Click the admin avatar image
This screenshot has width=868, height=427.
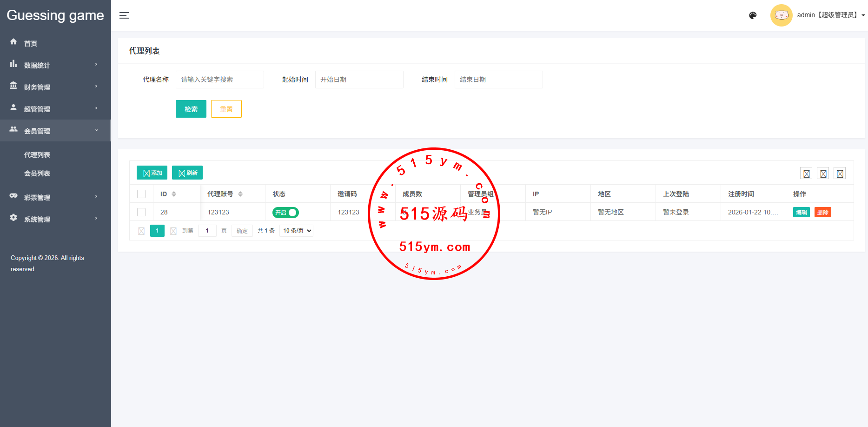[x=781, y=15]
